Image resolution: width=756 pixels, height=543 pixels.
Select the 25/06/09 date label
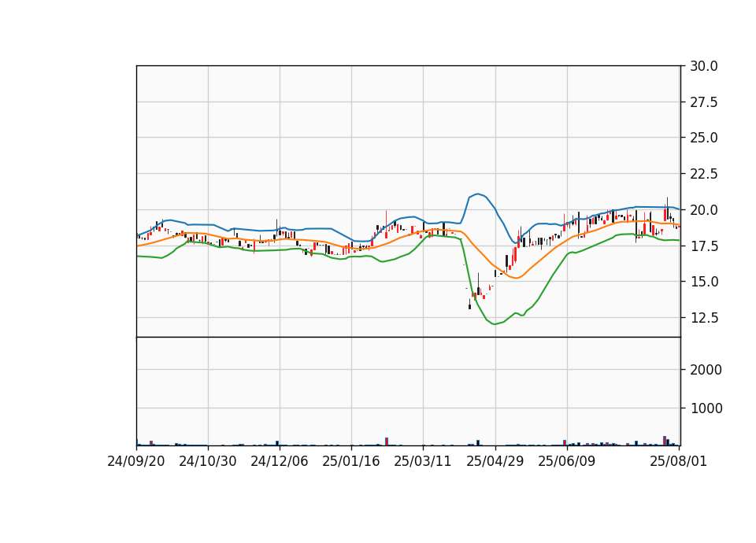coord(566,461)
